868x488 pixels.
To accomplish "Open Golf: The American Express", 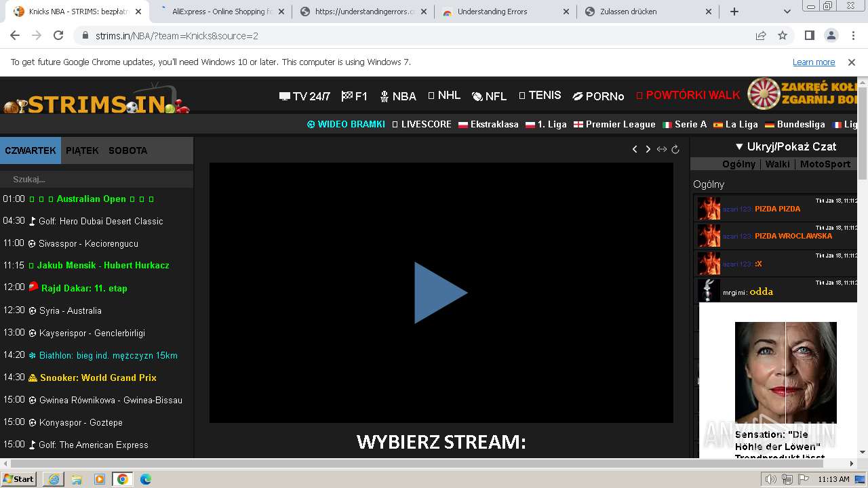I will click(x=89, y=445).
